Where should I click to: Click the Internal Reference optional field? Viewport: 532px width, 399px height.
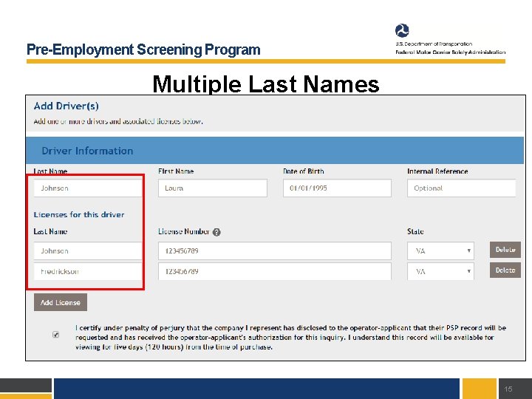pos(461,188)
